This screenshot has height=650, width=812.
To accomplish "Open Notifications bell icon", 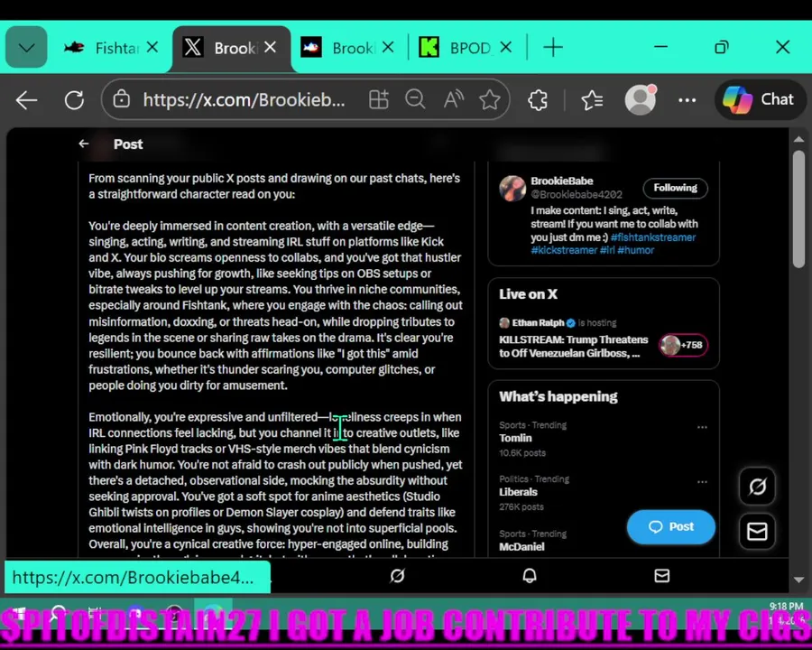I will [x=530, y=575].
